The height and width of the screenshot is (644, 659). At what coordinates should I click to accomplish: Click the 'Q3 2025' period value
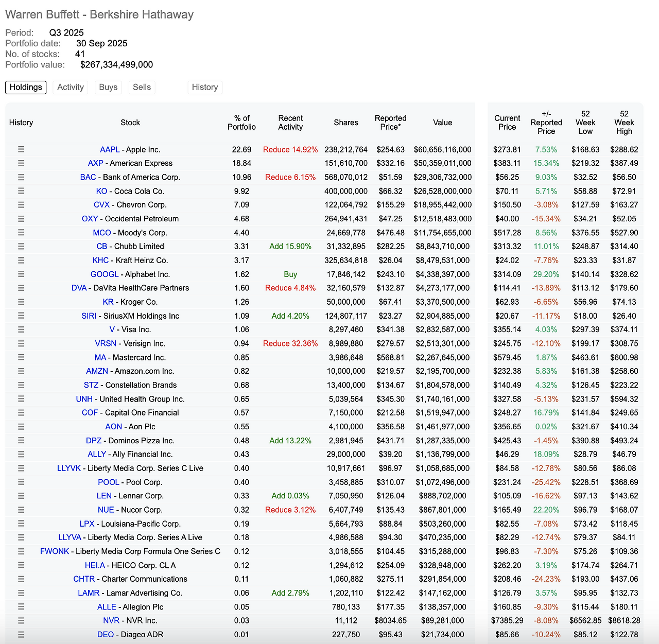coord(66,33)
